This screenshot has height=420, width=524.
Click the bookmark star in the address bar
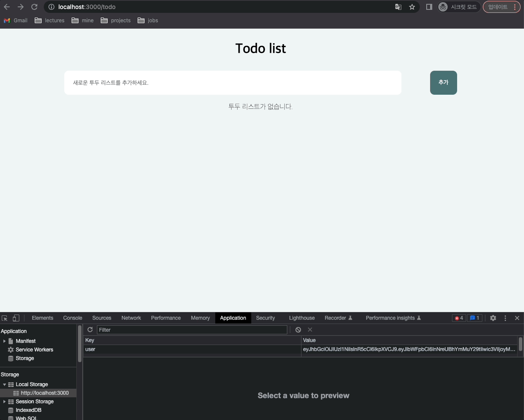412,7
